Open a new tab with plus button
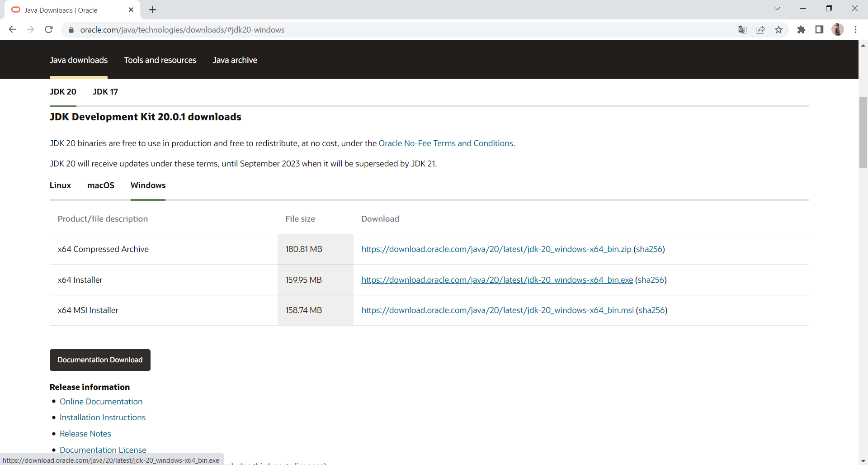This screenshot has height=465, width=868. pyautogui.click(x=153, y=10)
